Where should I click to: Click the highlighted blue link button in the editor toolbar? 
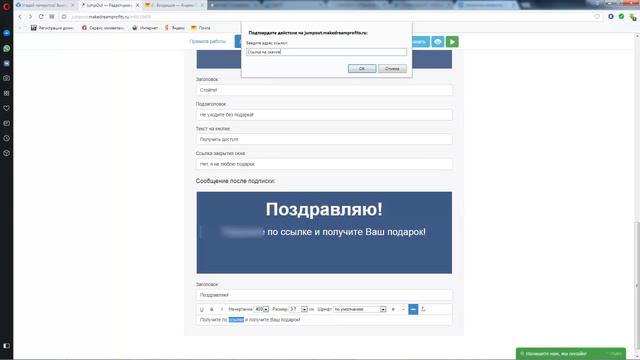click(413, 309)
